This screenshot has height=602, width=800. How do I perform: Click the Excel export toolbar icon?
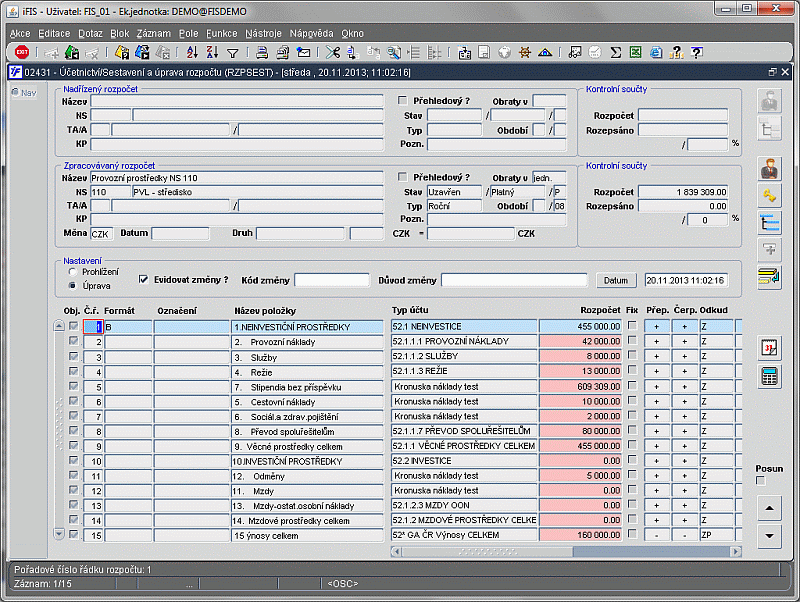click(x=635, y=52)
